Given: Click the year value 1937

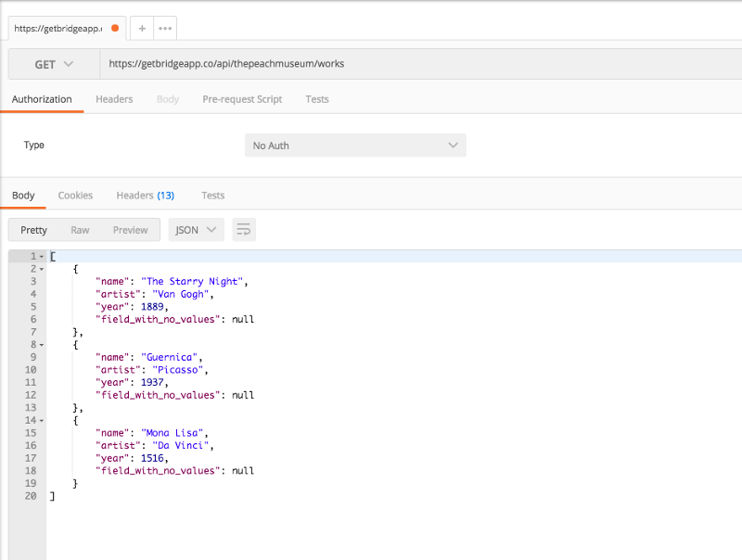Looking at the screenshot, I should 152,382.
